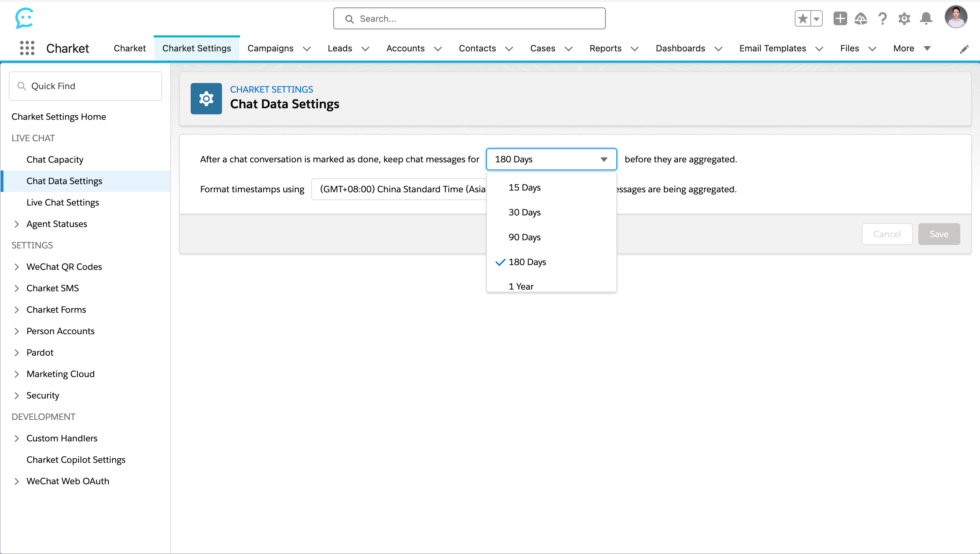Focus the global Search field
The width and height of the screenshot is (980, 554).
point(469,18)
